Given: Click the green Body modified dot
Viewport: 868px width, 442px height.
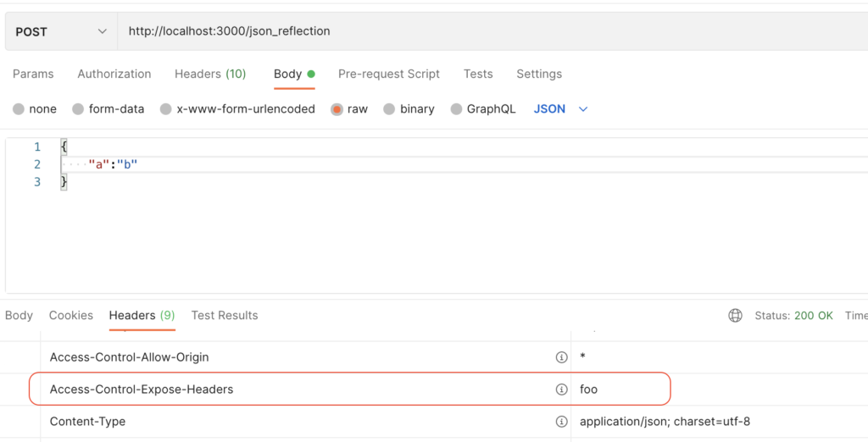Looking at the screenshot, I should pos(311,75).
